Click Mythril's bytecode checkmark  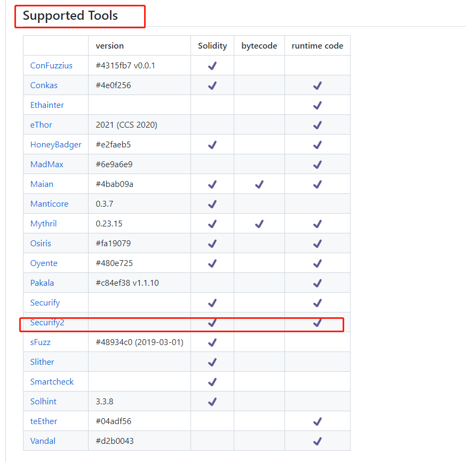click(x=259, y=223)
